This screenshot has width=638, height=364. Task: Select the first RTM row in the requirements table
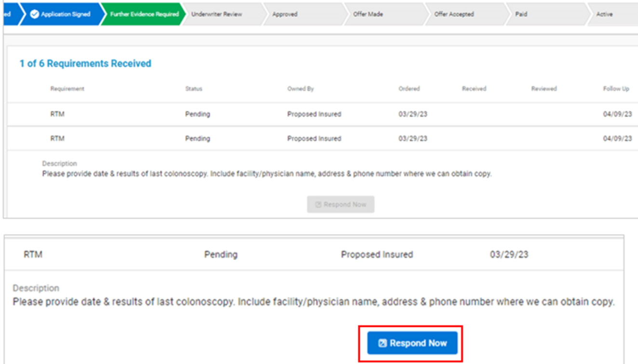click(x=57, y=114)
